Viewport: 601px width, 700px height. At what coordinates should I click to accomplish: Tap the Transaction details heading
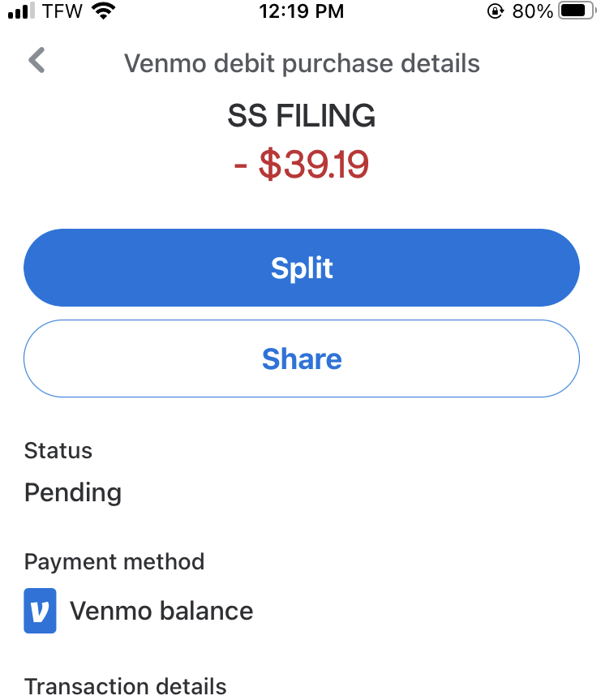[126, 686]
